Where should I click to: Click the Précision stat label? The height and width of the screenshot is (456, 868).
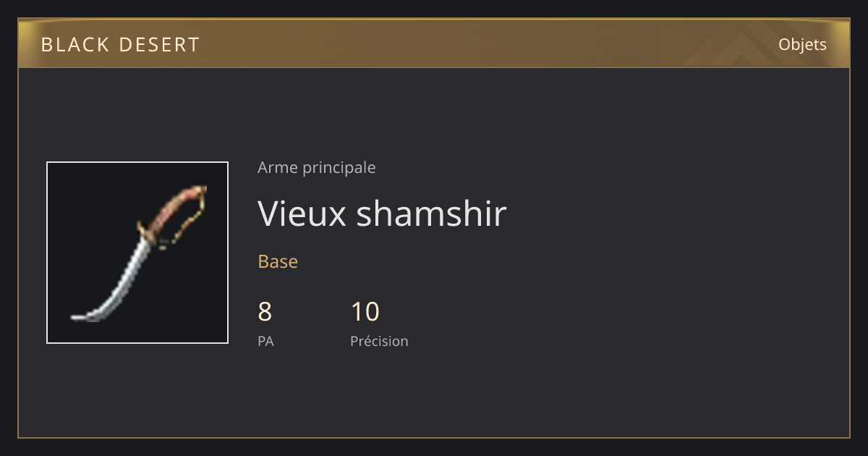coord(379,341)
